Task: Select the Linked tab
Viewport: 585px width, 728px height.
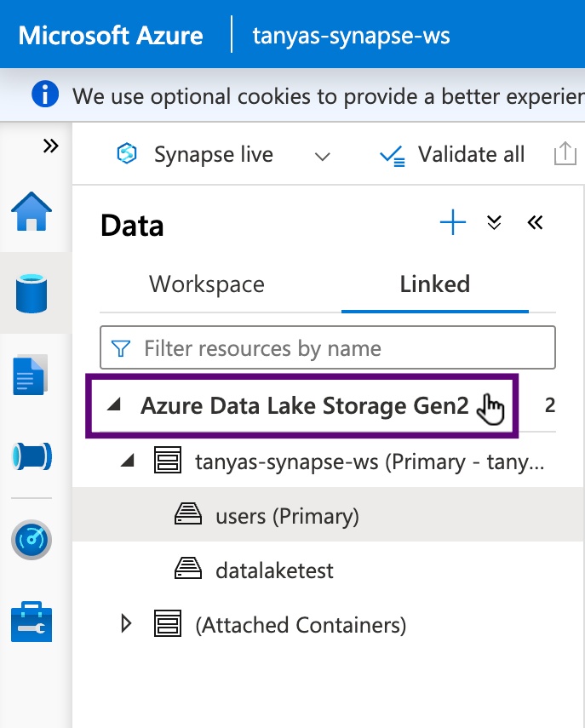Action: click(x=434, y=284)
